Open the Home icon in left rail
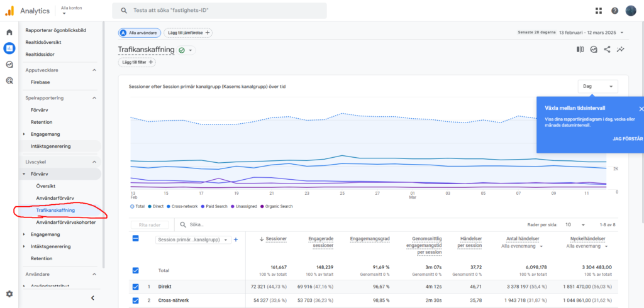The image size is (644, 308). (x=9, y=33)
